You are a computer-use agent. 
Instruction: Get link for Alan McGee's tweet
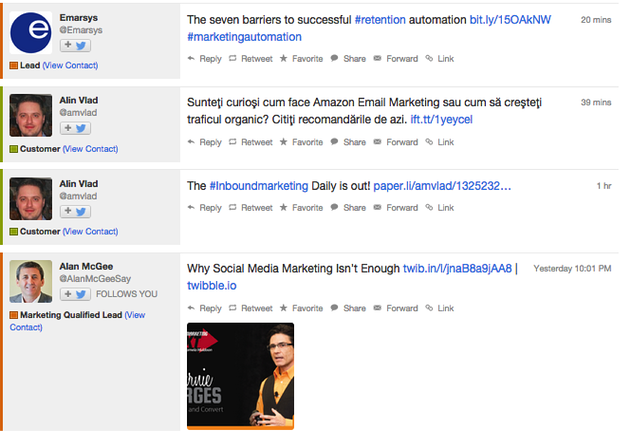click(440, 308)
